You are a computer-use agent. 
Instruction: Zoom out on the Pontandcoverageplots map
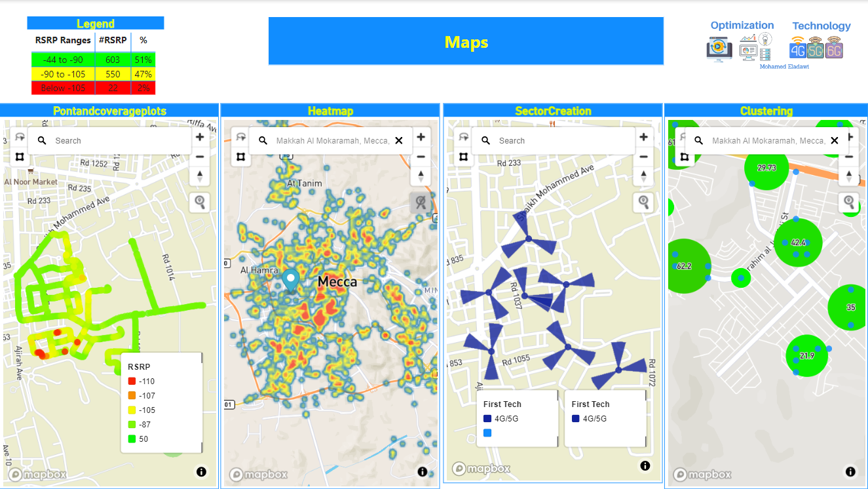199,156
